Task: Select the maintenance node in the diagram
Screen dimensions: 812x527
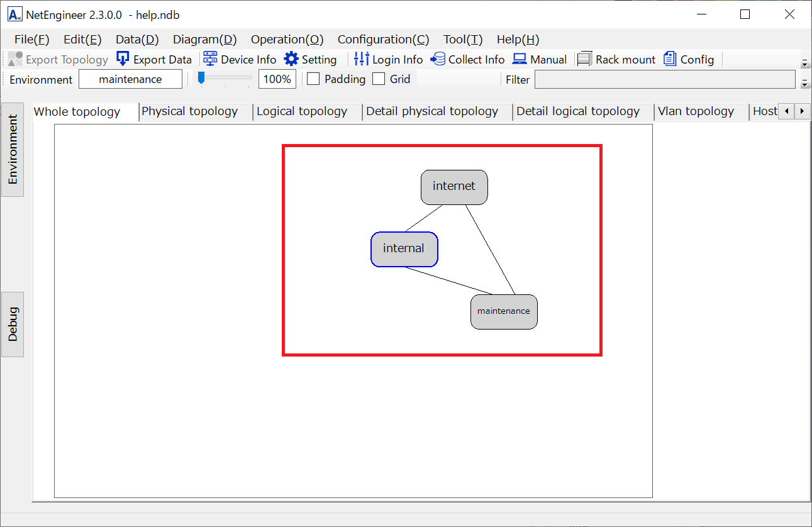Action: point(504,311)
